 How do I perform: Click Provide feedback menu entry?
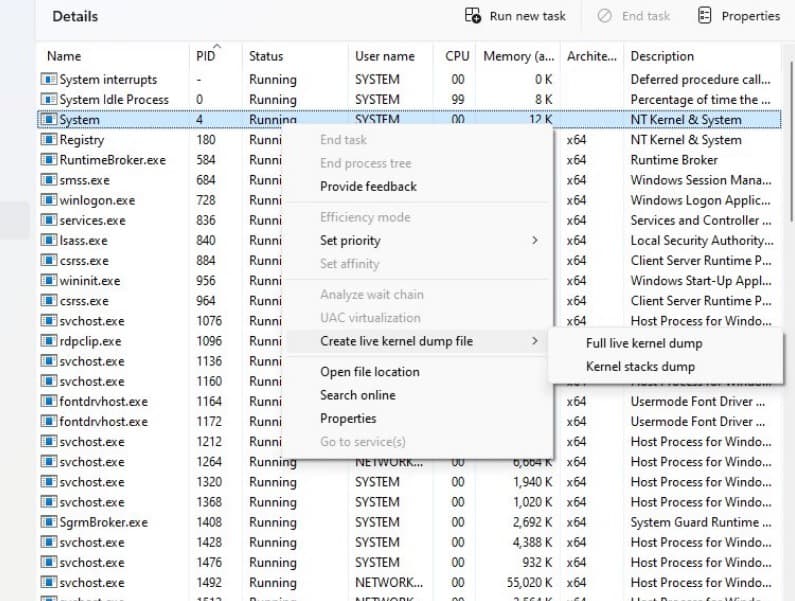pyautogui.click(x=368, y=187)
